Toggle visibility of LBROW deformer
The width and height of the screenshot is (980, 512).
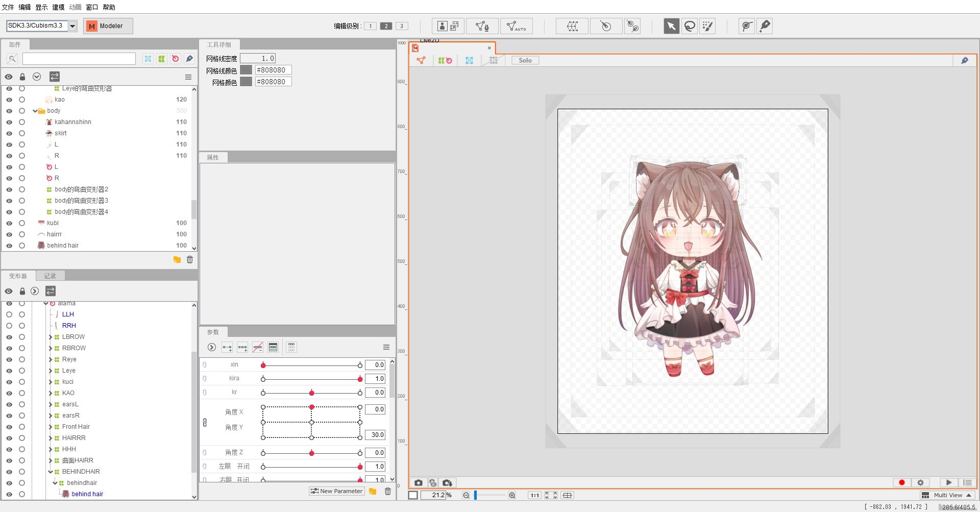(x=9, y=337)
